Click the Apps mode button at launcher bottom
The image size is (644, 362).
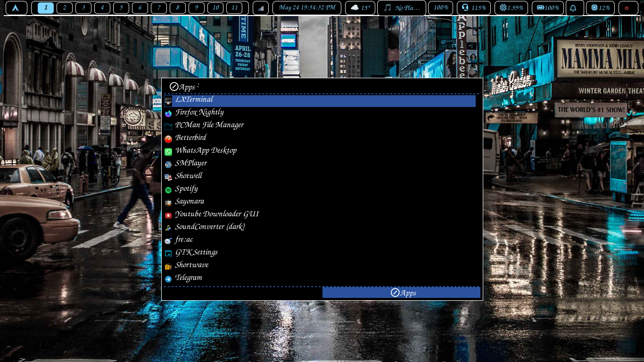click(401, 293)
